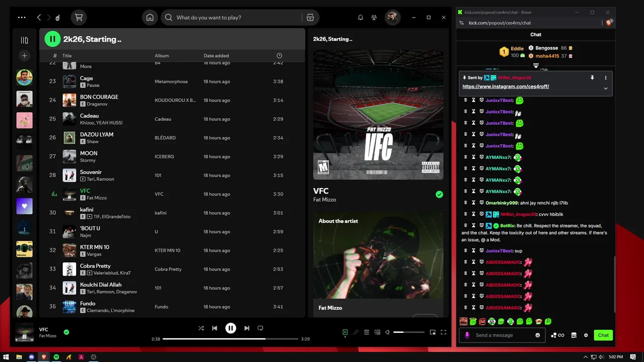Sort tracks by duration clock icon
This screenshot has width=644, height=362.
279,56
